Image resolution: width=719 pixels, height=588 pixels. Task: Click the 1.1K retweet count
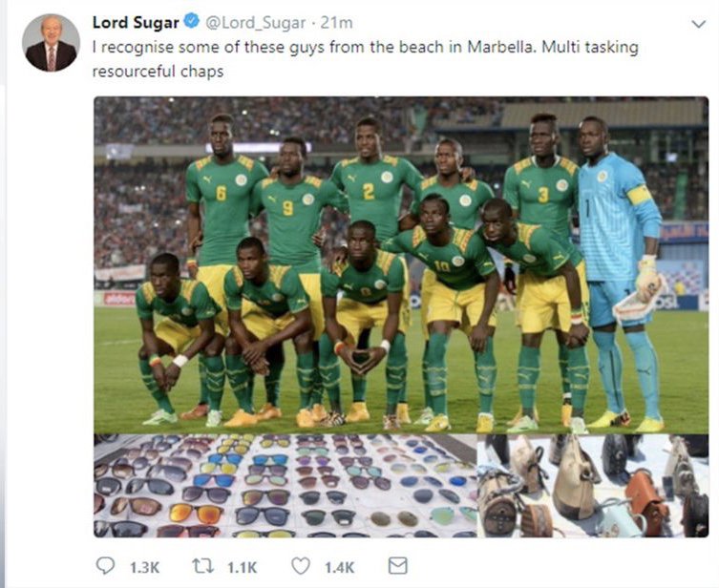pyautogui.click(x=243, y=568)
